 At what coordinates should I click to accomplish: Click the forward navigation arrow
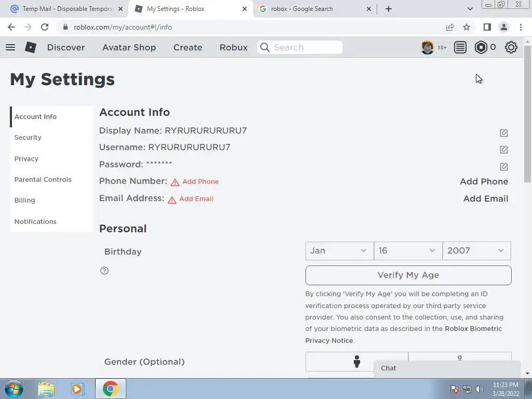click(x=28, y=27)
